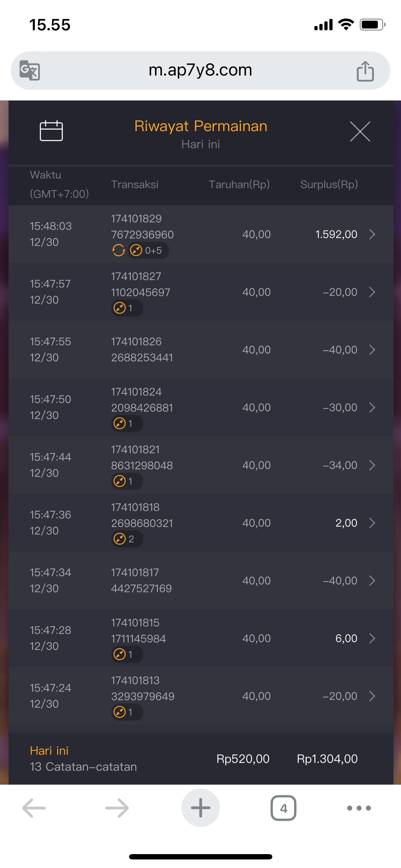Viewport: 401px width, 868px height.
Task: Open the browser three-dot menu
Action: pyautogui.click(x=359, y=808)
